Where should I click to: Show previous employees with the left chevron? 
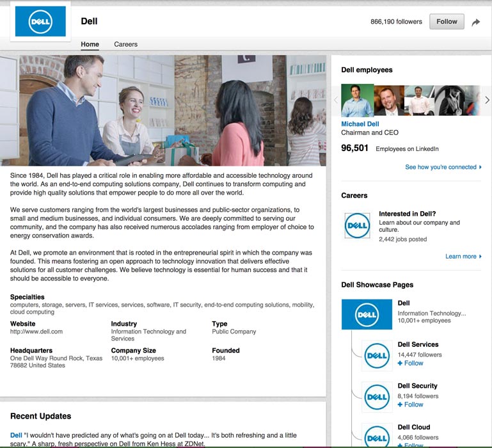click(x=336, y=100)
